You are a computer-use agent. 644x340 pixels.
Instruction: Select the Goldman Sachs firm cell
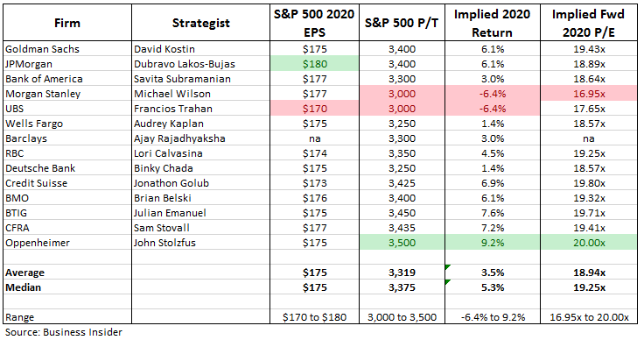67,49
